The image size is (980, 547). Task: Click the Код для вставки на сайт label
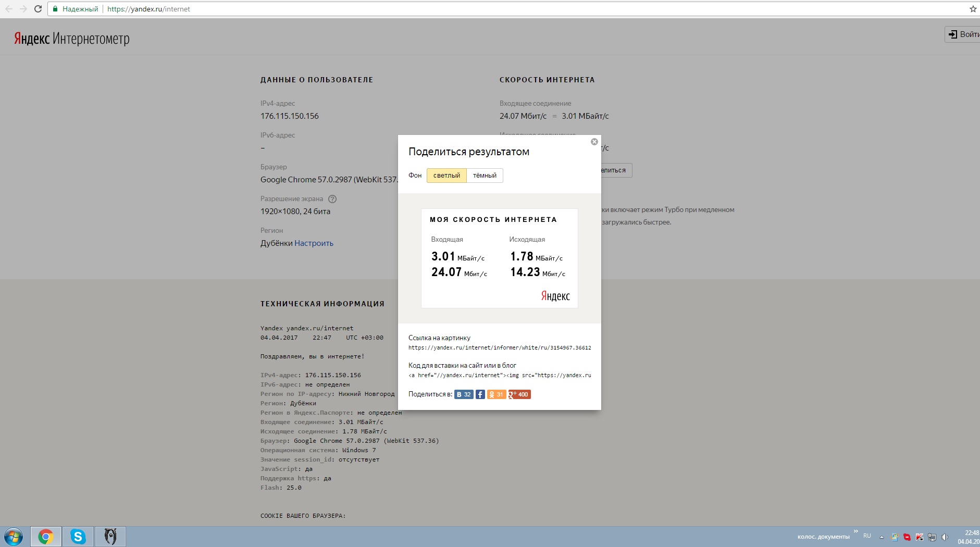pyautogui.click(x=462, y=365)
